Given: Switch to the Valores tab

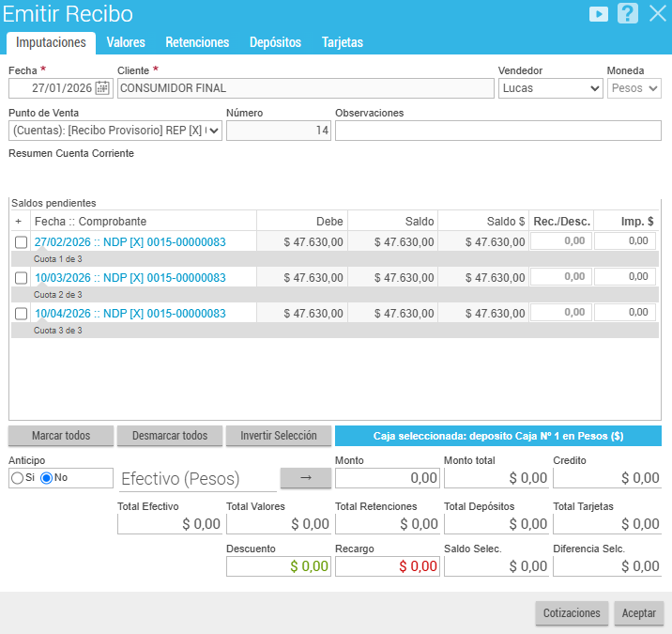Looking at the screenshot, I should [x=126, y=42].
